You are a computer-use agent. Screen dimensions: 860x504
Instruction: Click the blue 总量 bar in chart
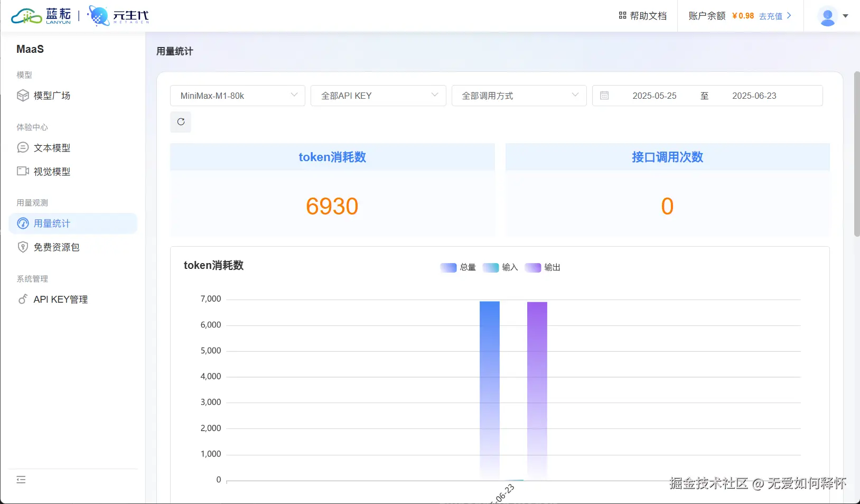tap(490, 390)
